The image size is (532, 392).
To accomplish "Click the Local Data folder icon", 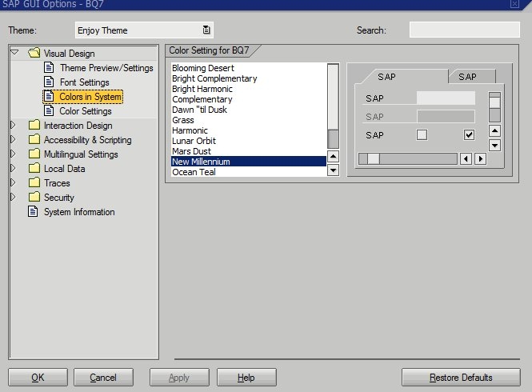I will pyautogui.click(x=34, y=168).
